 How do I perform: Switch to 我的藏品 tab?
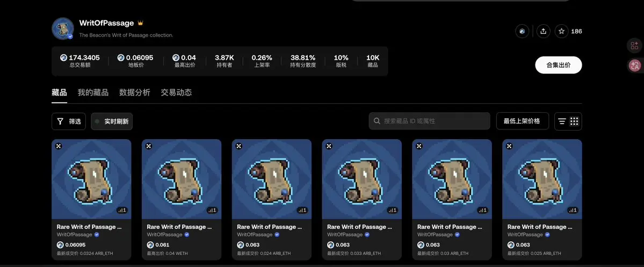point(93,92)
